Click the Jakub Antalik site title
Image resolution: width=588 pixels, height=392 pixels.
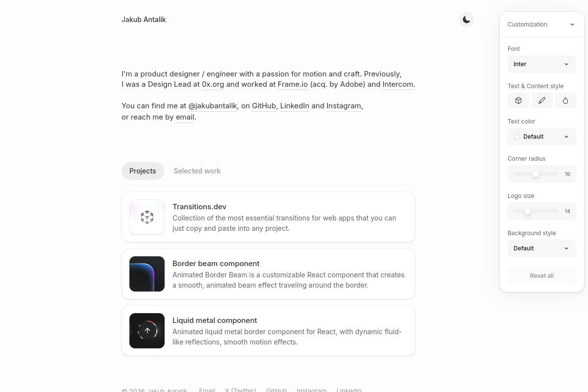[144, 20]
